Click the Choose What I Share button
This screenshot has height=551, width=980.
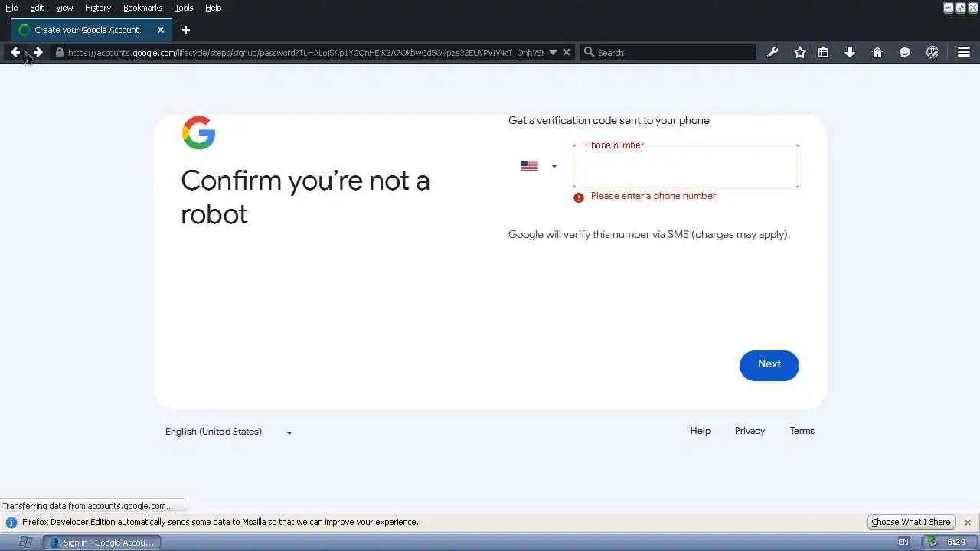(x=911, y=522)
